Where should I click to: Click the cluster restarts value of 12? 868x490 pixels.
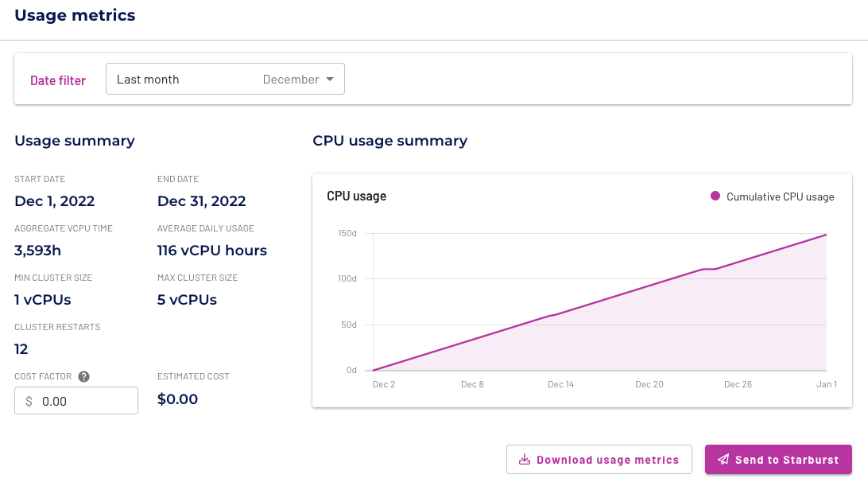(21, 348)
